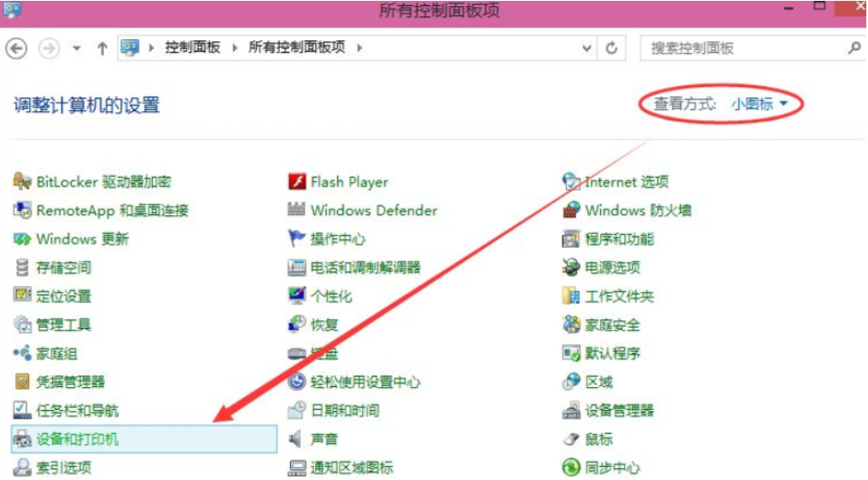
Task: Open the 程序和功能 link text
Action: tap(620, 239)
